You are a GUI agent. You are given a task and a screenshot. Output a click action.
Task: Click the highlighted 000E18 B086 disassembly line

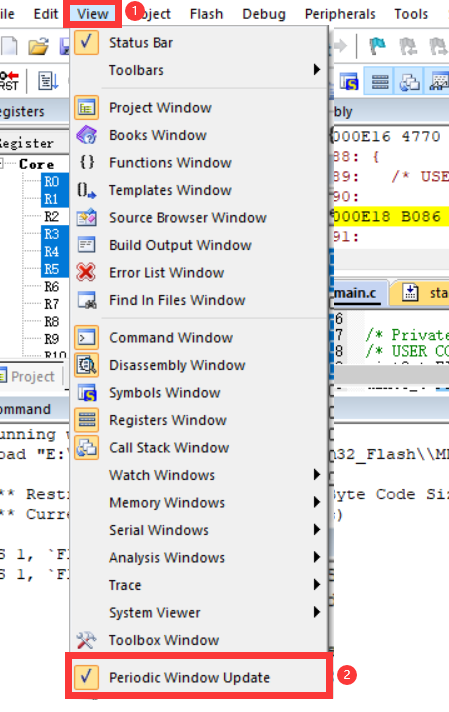[391, 217]
